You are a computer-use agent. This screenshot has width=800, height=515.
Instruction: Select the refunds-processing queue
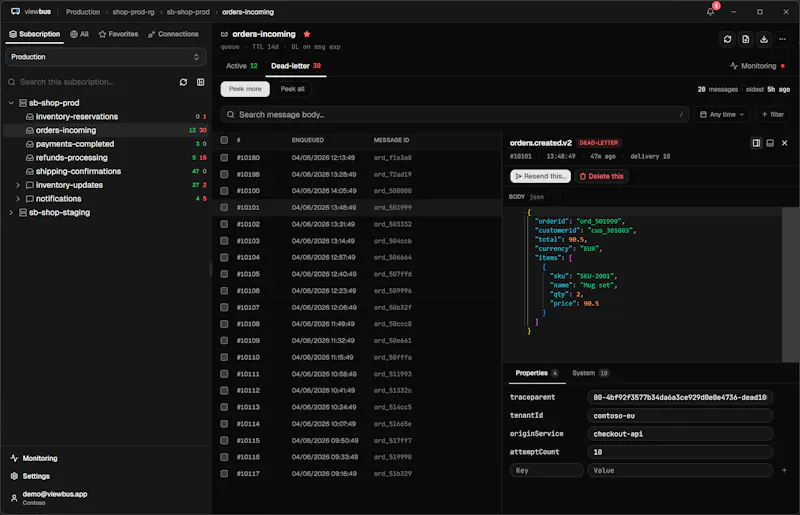click(106, 158)
